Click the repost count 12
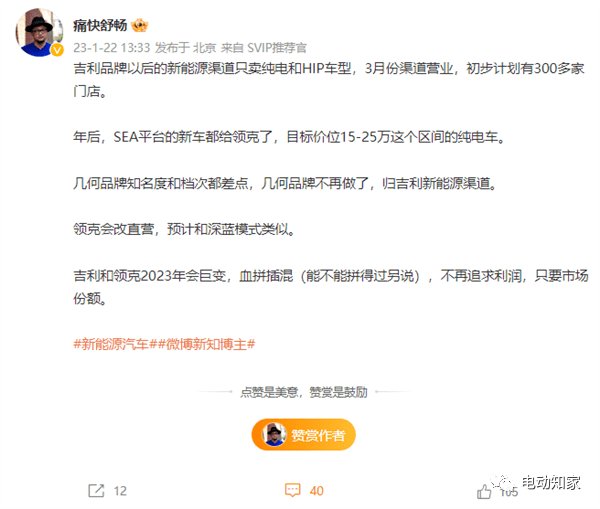Viewport: 600px width, 509px height. [x=120, y=491]
